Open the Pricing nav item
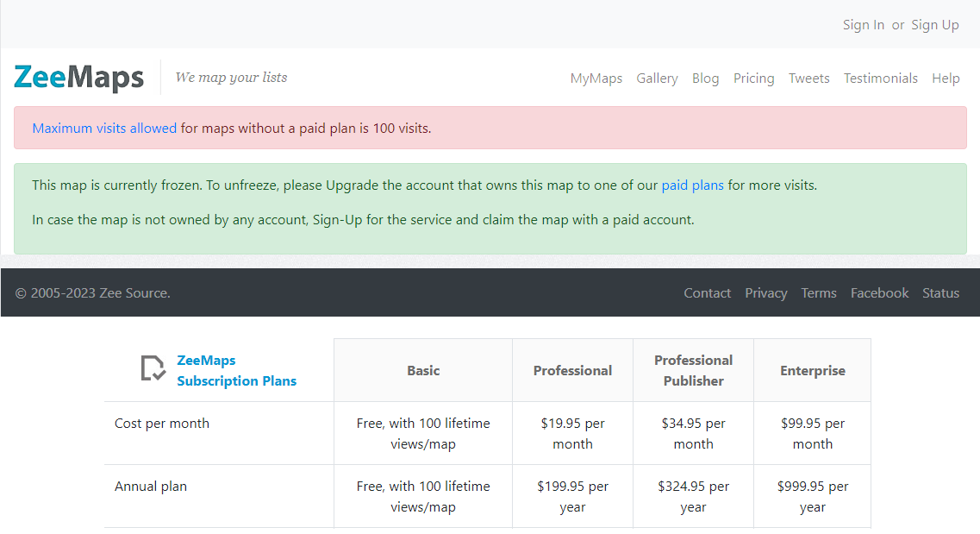The width and height of the screenshot is (980, 534). click(754, 79)
